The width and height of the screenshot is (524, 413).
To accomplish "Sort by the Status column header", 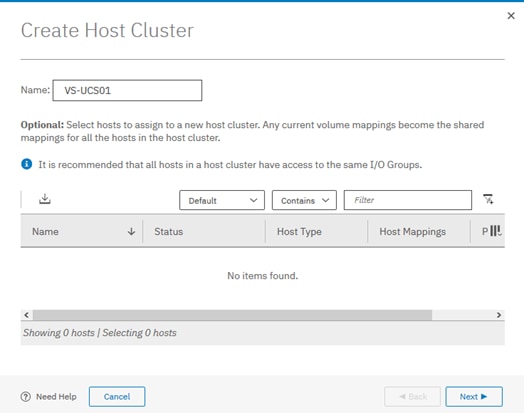I will pyautogui.click(x=168, y=232).
